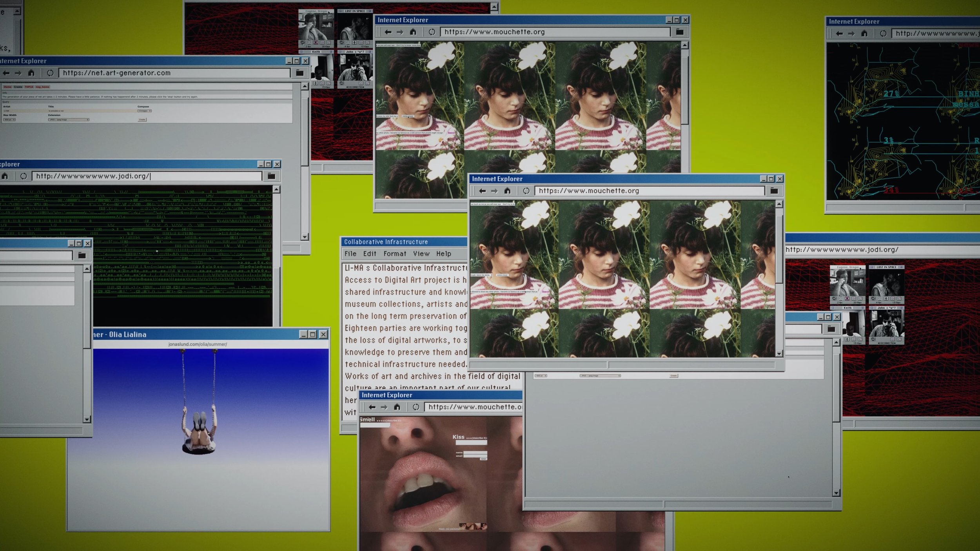The width and height of the screenshot is (980, 551).
Task: Open the Extension dropdown in net.art-generator
Action: (x=69, y=120)
